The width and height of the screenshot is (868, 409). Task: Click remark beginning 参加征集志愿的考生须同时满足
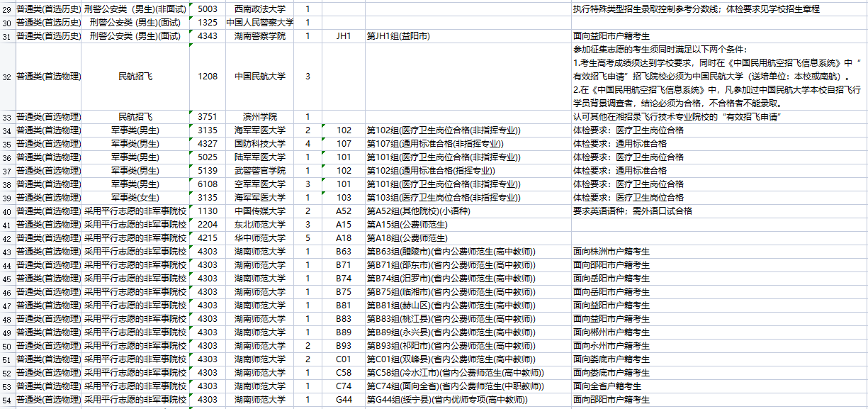(719, 77)
